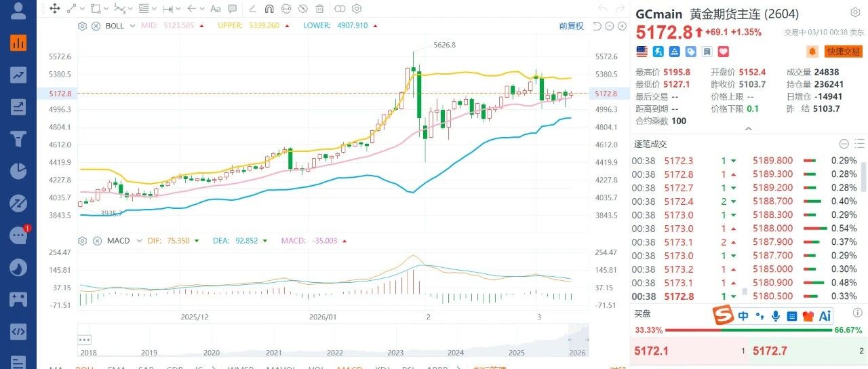This screenshot has height=369, width=868.
Task: Add GCmain to favorites via heart icon
Action: point(723,52)
